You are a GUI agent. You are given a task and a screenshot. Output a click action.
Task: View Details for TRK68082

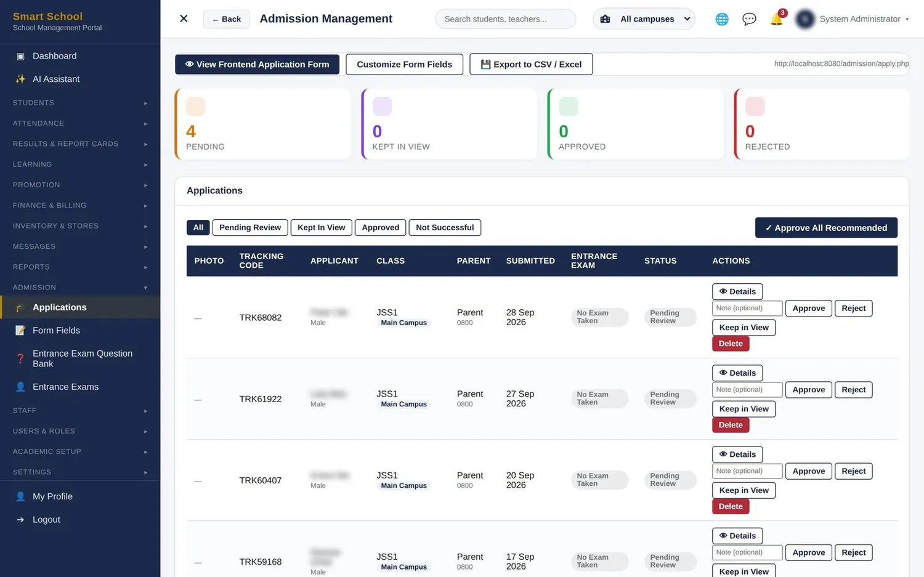point(737,291)
